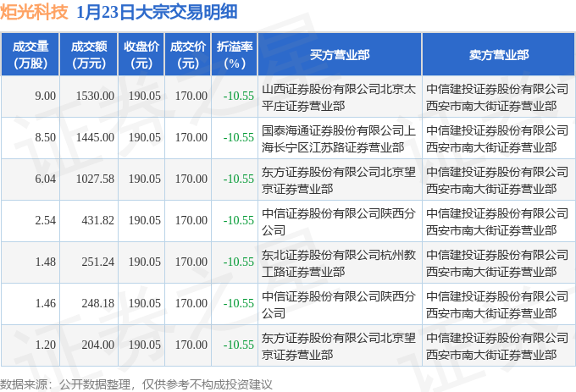Select the 折溢率(%) column header
The width and height of the screenshot is (576, 392).
coord(235,55)
